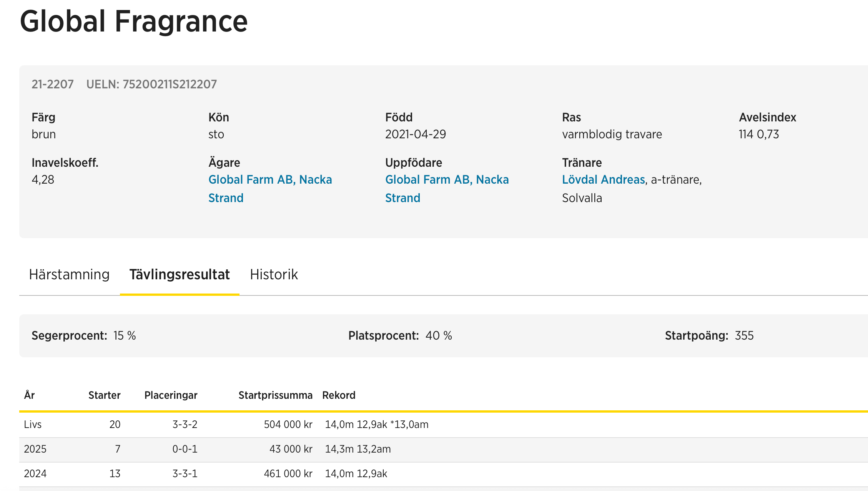Open the Härstamning tab

[x=69, y=275]
